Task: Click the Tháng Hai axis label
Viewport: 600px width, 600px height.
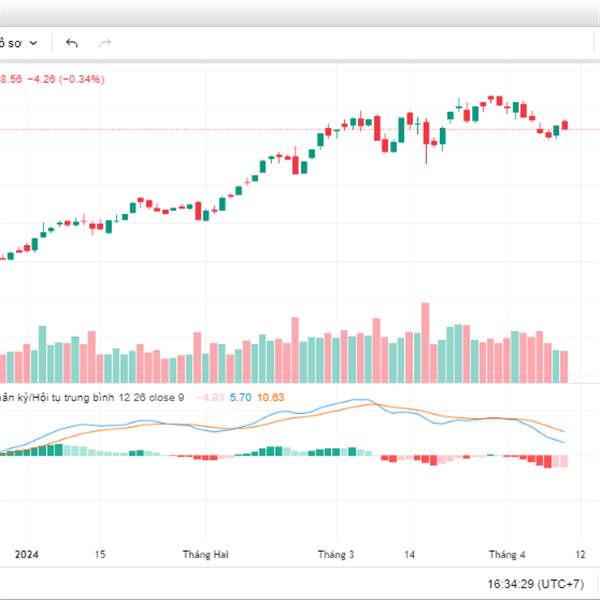Action: 205,554
